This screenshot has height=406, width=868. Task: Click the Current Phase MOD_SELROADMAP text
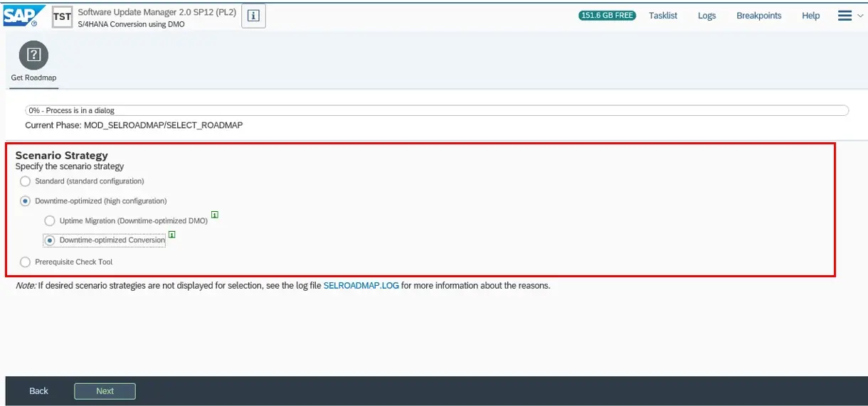click(x=134, y=125)
